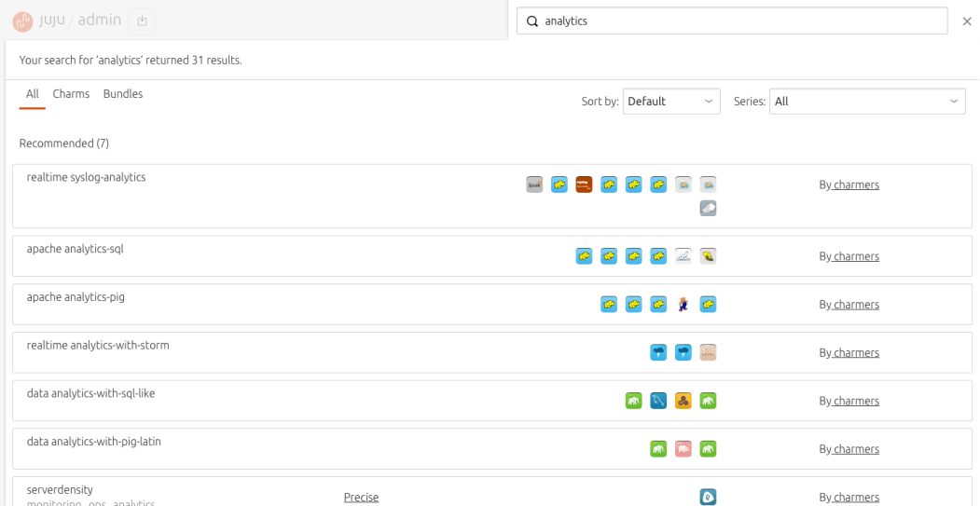Click the white seal icon in apache analytics-sql row
Viewport: 980px width, 506px height.
[x=683, y=256]
